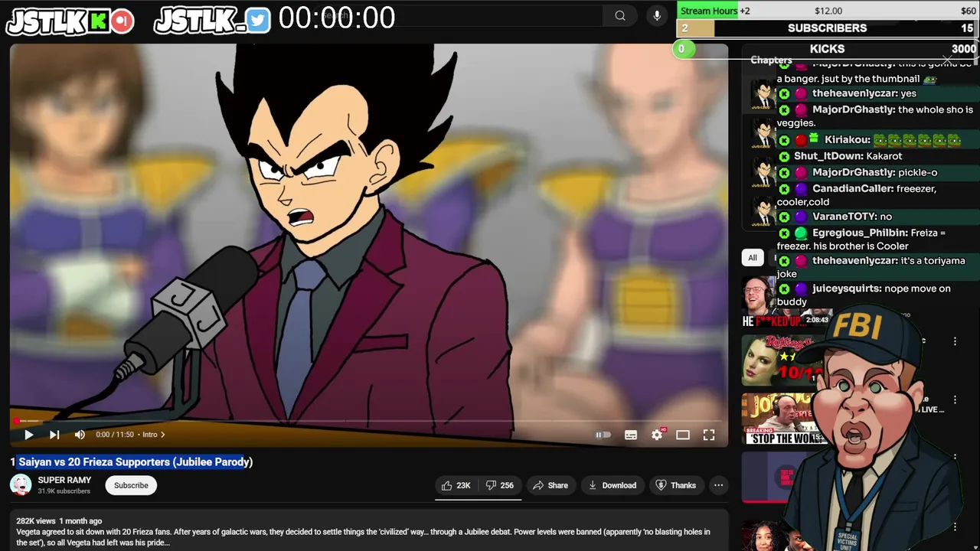Play the video

coord(28,435)
